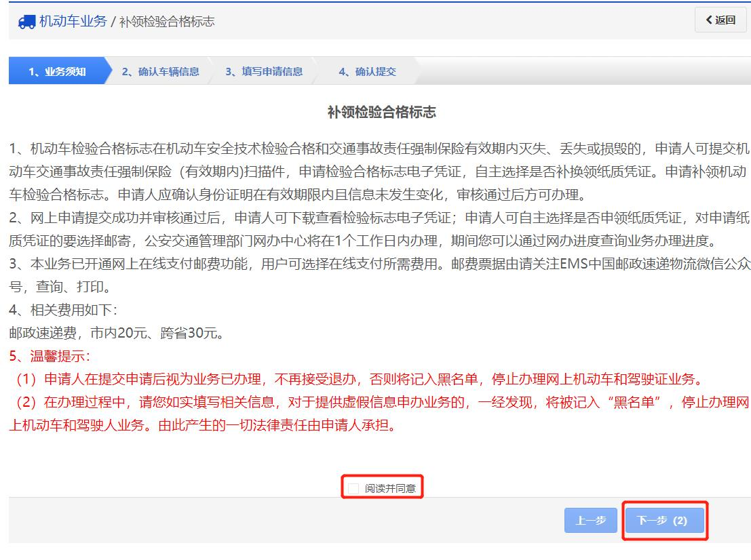Click the 上一步 button

click(x=590, y=521)
